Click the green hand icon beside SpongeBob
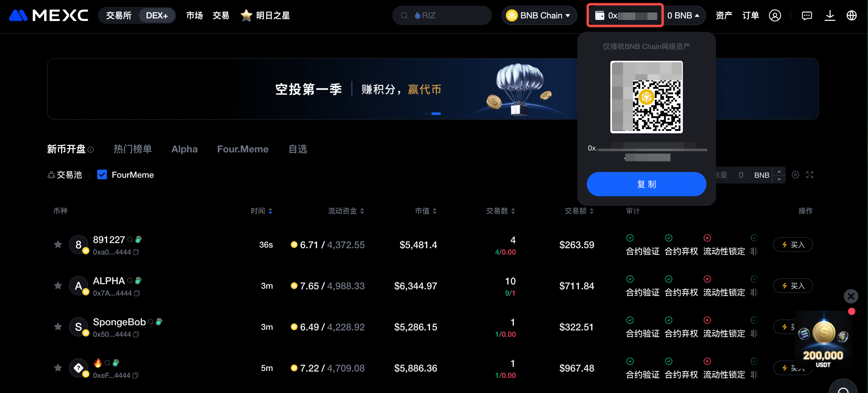The image size is (868, 393). 159,321
